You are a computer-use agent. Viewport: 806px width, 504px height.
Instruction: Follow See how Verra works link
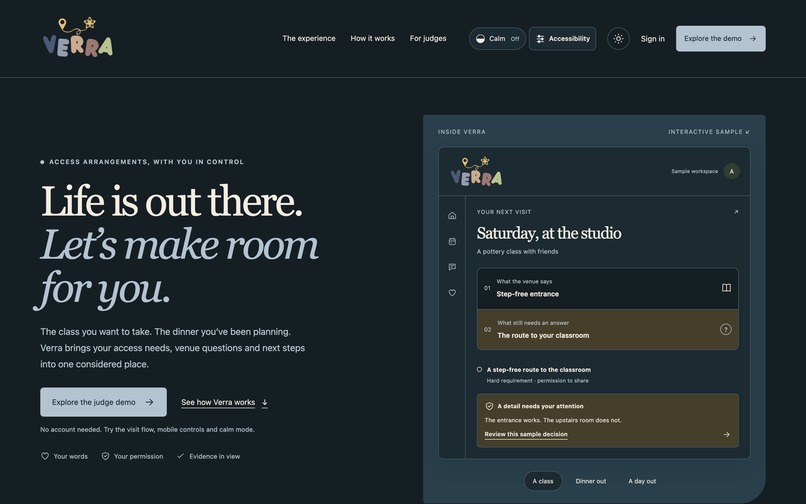point(224,402)
